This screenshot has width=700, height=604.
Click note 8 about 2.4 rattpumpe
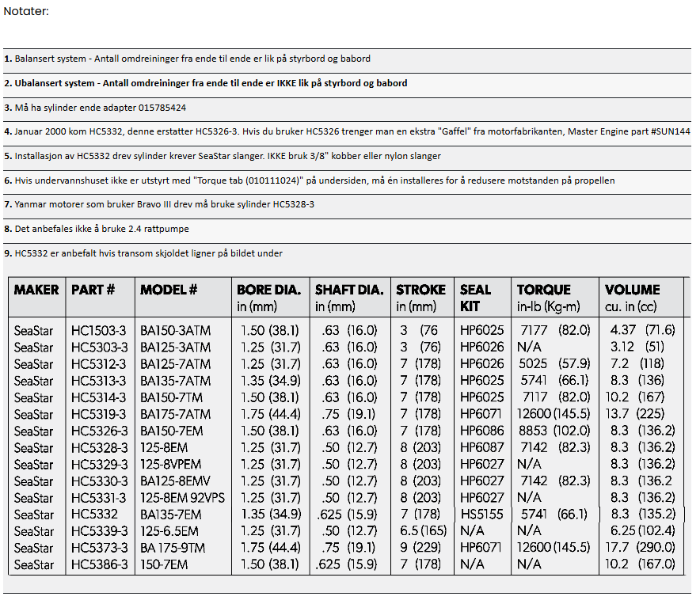[x=97, y=229]
